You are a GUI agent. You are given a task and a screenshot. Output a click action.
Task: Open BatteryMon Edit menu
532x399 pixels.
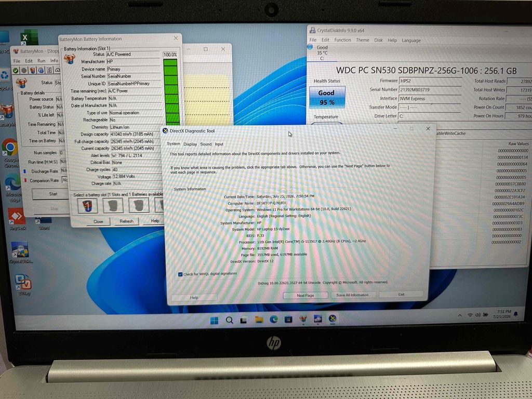point(29,61)
